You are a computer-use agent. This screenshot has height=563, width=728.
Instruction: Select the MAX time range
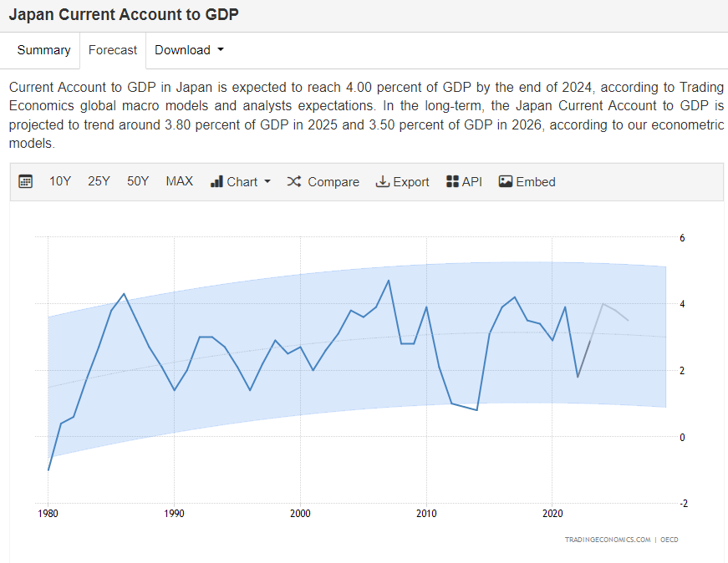pyautogui.click(x=179, y=181)
